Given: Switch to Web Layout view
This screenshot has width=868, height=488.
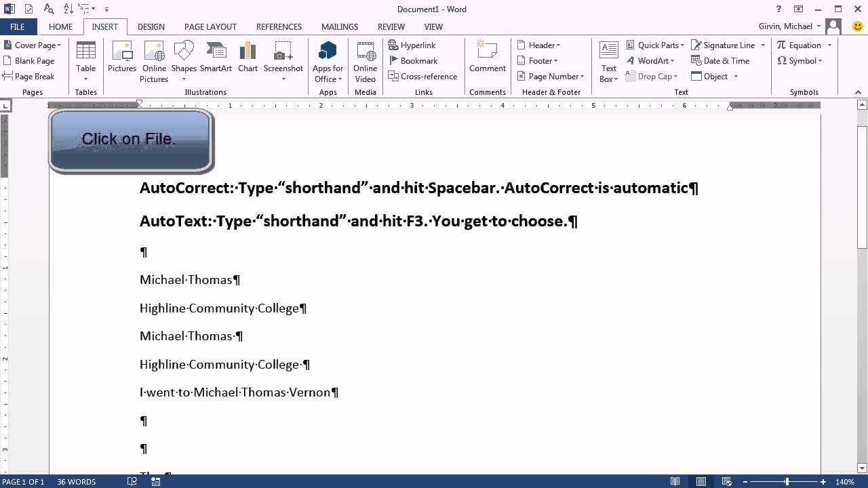Looking at the screenshot, I should click(727, 481).
